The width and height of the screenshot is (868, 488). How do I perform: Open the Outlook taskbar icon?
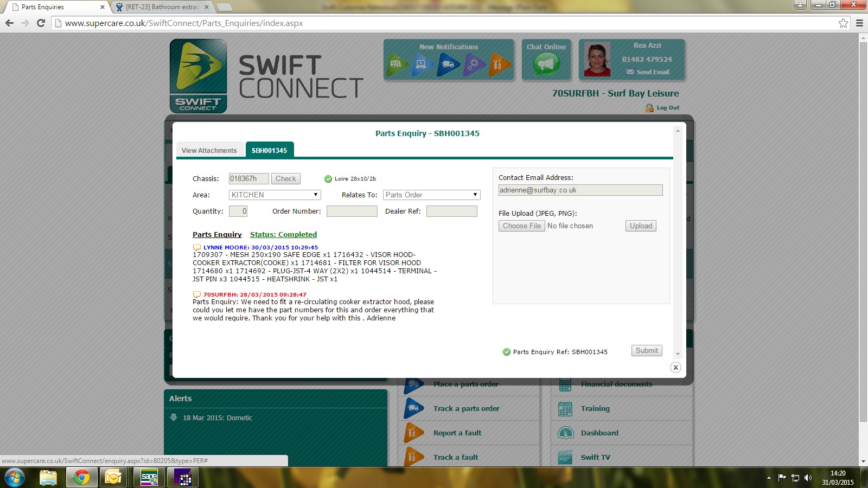pos(114,478)
